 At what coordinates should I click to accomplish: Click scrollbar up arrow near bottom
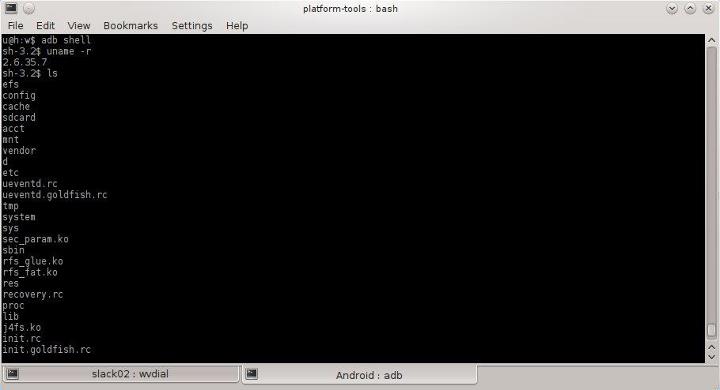point(712,347)
